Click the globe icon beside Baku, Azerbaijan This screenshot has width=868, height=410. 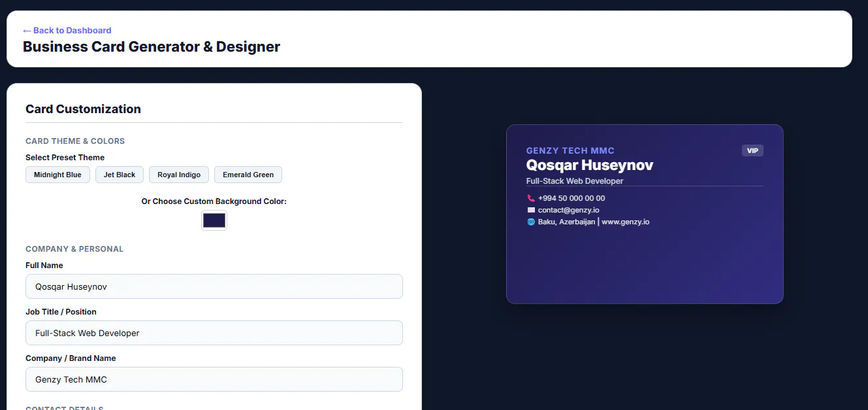pyautogui.click(x=531, y=222)
